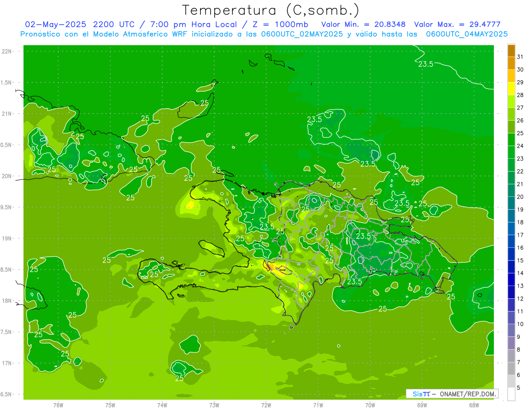Select the 17N latitude label
The width and height of the screenshot is (532, 411).
(7, 363)
